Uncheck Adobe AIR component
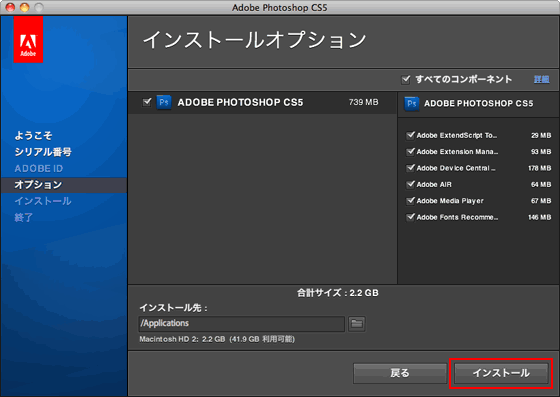The height and width of the screenshot is (397, 560). pos(410,184)
